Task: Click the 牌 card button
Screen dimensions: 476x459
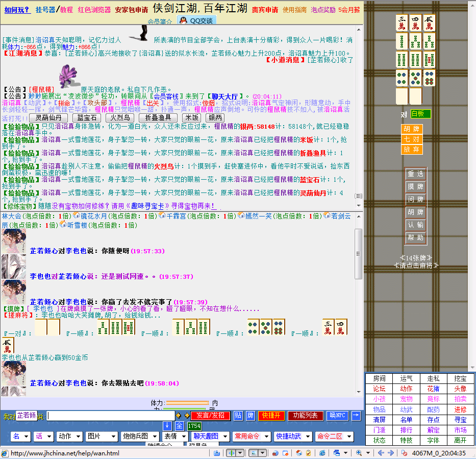Action: [x=250, y=415]
